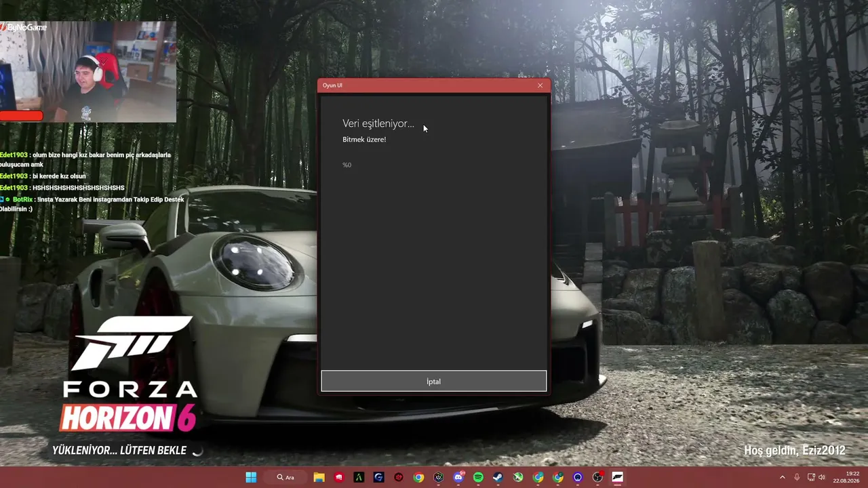The image size is (868, 488).
Task: Click the İptal button in the Oyun UI dialog
Action: (433, 381)
